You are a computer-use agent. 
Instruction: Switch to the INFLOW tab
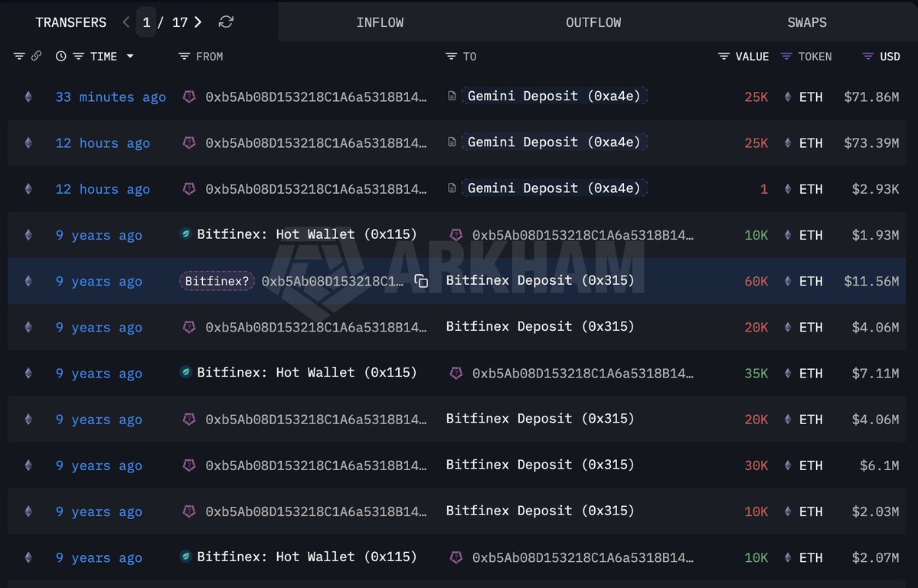pos(380,22)
